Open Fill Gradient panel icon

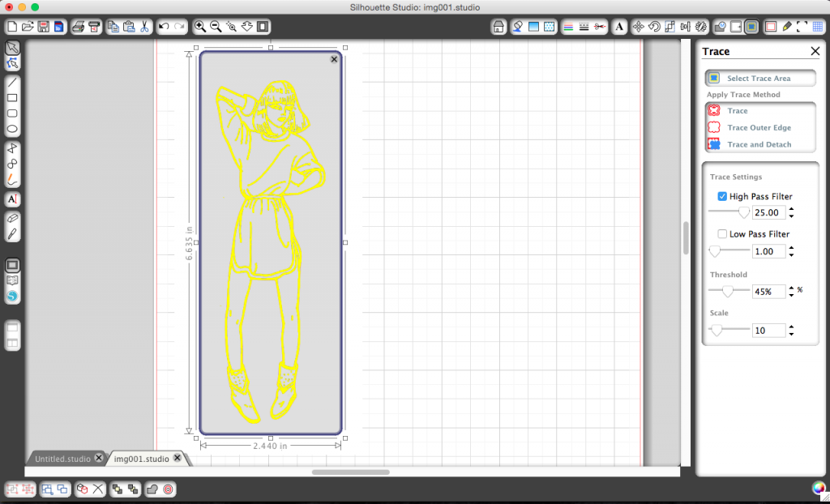click(533, 27)
